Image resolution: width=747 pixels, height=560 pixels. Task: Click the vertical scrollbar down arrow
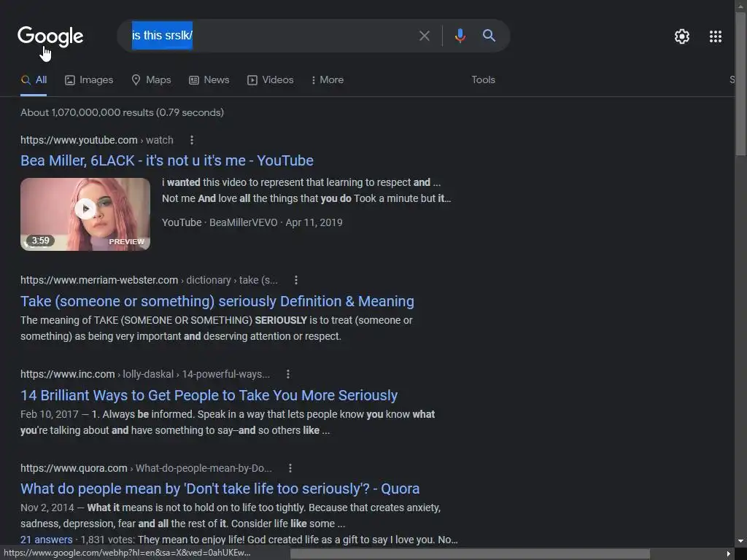point(740,541)
